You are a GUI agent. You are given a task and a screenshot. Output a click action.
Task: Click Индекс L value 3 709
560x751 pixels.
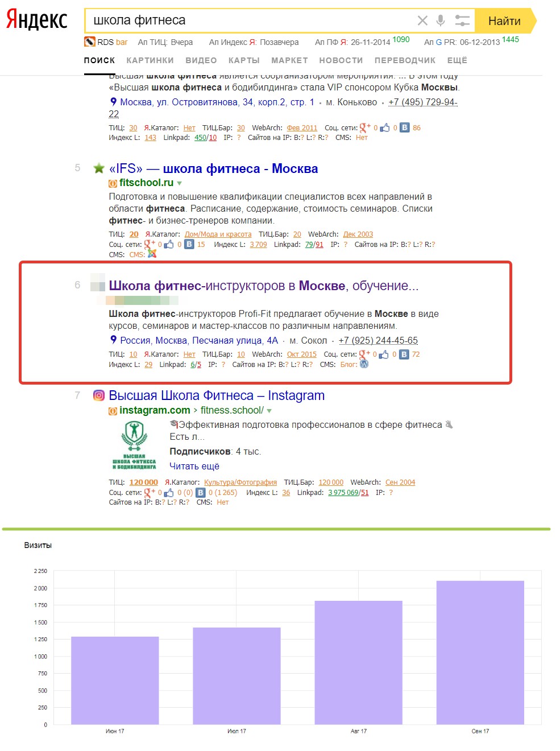coord(258,244)
